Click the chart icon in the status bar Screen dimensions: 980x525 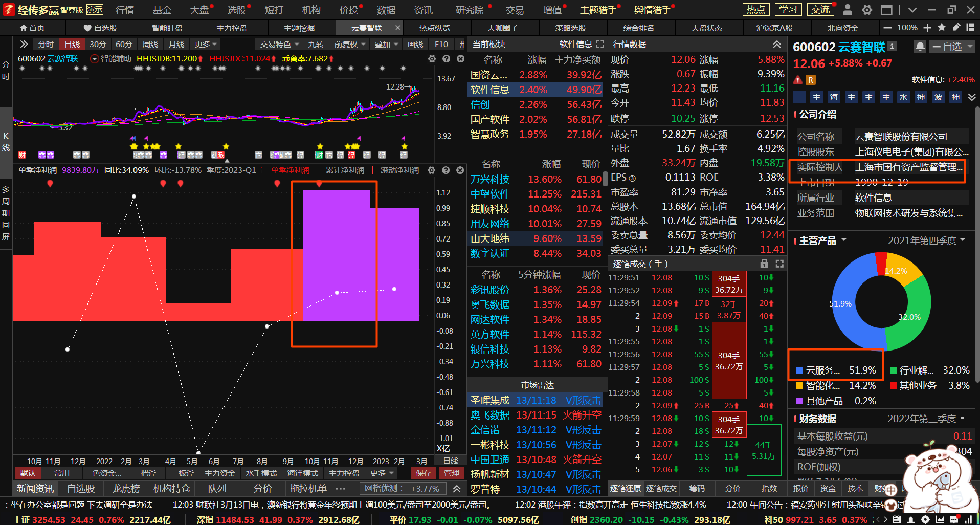point(940,519)
